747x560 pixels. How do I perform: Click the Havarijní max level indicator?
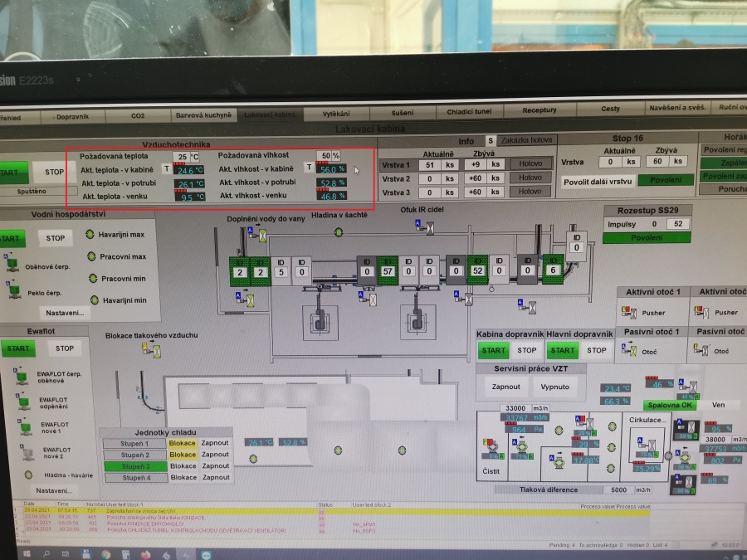click(x=90, y=234)
